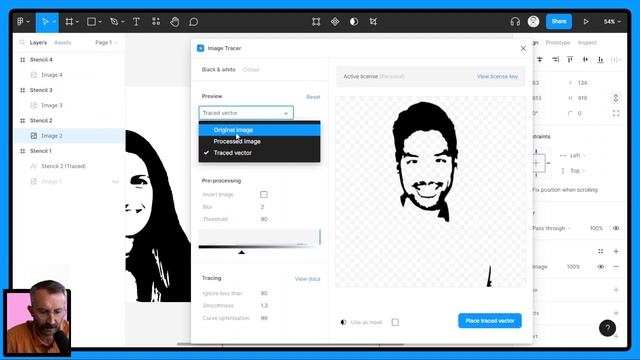Open the Resources tool
This screenshot has width=640, height=360.
[x=156, y=22]
